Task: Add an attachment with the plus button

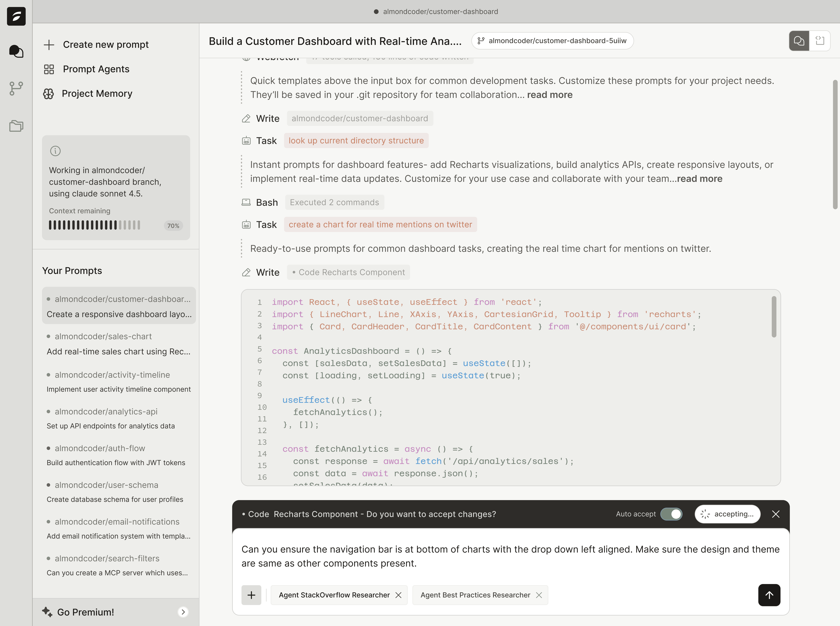Action: point(251,595)
